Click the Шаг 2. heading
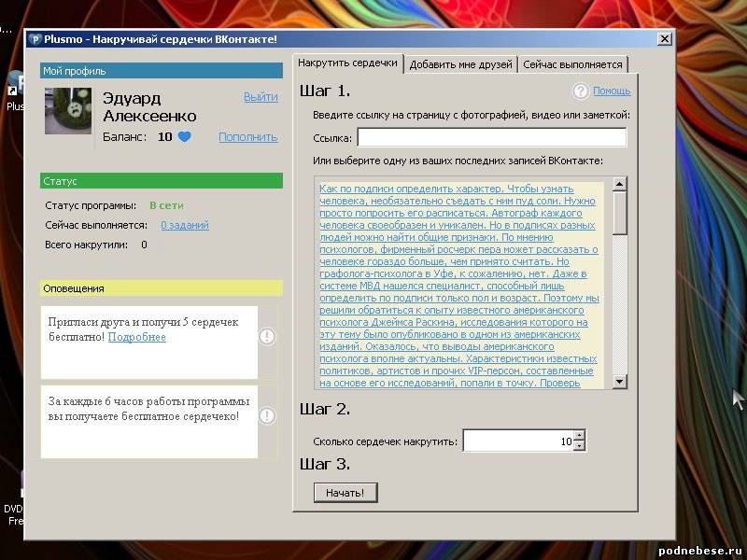This screenshot has height=560, width=747. (325, 409)
